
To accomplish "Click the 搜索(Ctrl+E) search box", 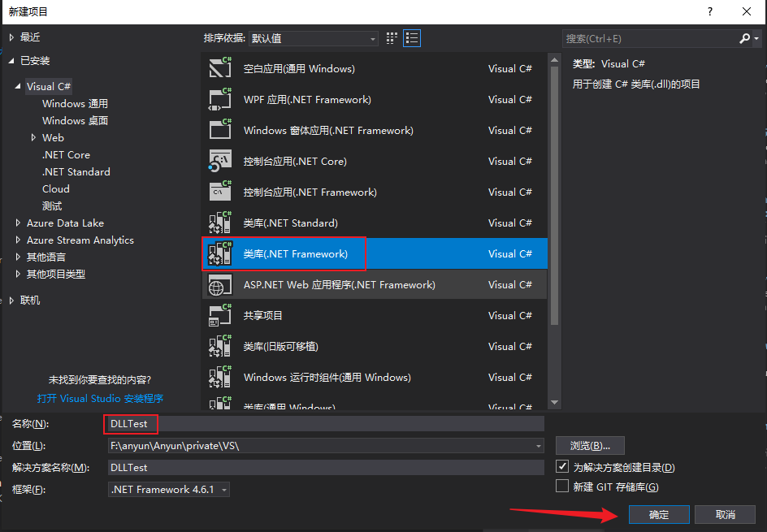I will pos(651,39).
